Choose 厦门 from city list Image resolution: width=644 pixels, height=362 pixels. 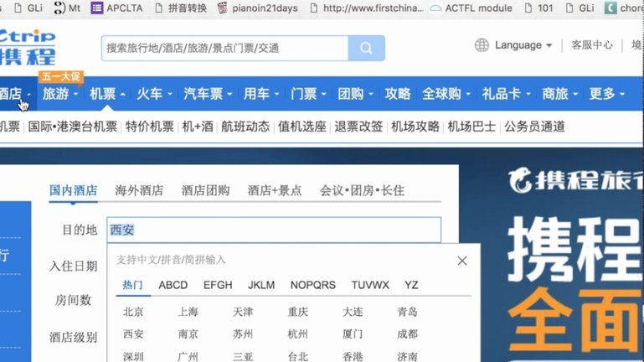click(x=353, y=334)
